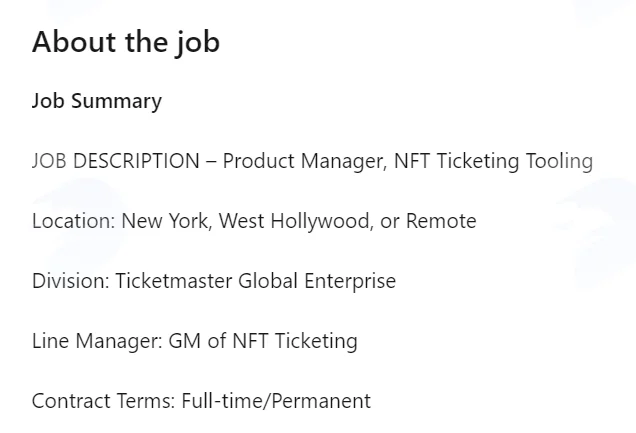
Task: Select the 'Full-time/Permanent' text
Action: pyautogui.click(x=276, y=401)
